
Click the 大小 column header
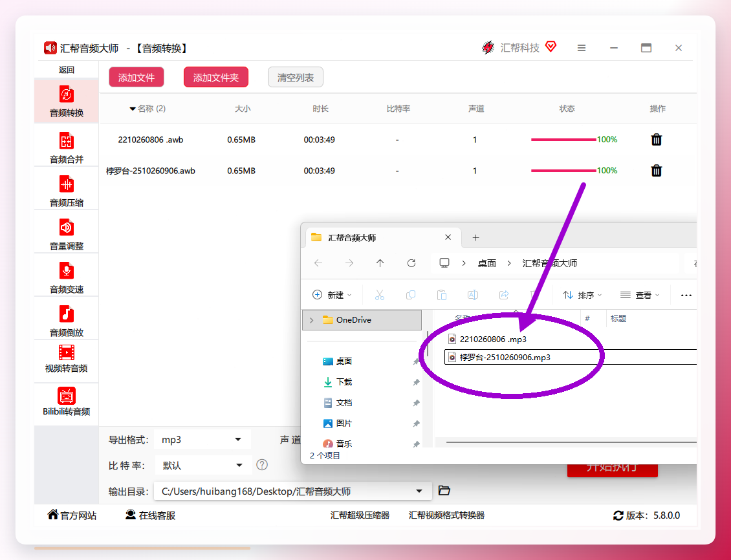pos(243,109)
